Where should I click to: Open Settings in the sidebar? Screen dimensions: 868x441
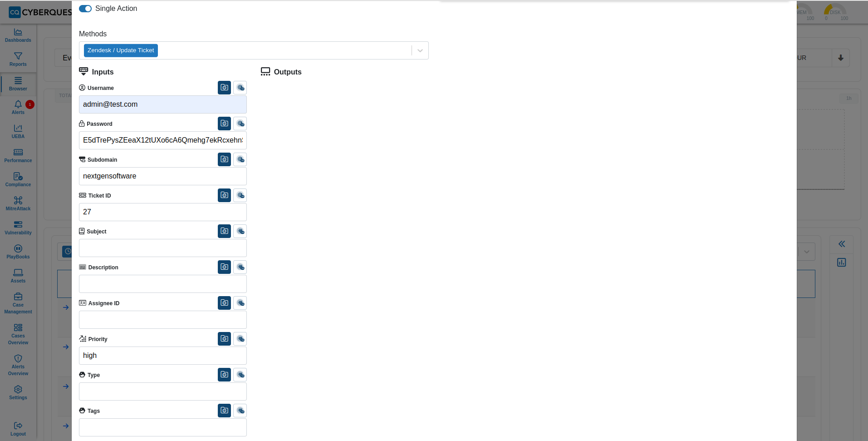[18, 393]
